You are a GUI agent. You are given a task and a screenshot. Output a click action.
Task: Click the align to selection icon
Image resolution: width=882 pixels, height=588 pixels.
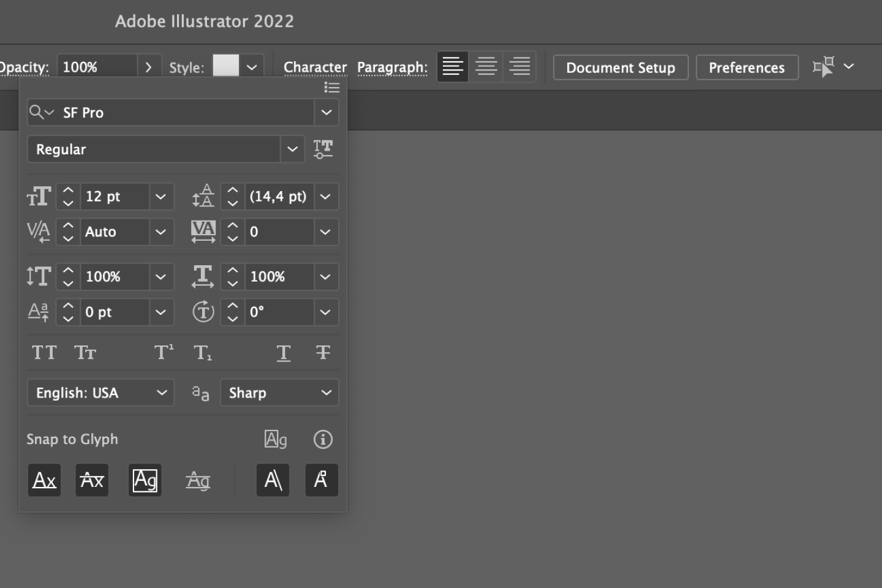pos(824,66)
